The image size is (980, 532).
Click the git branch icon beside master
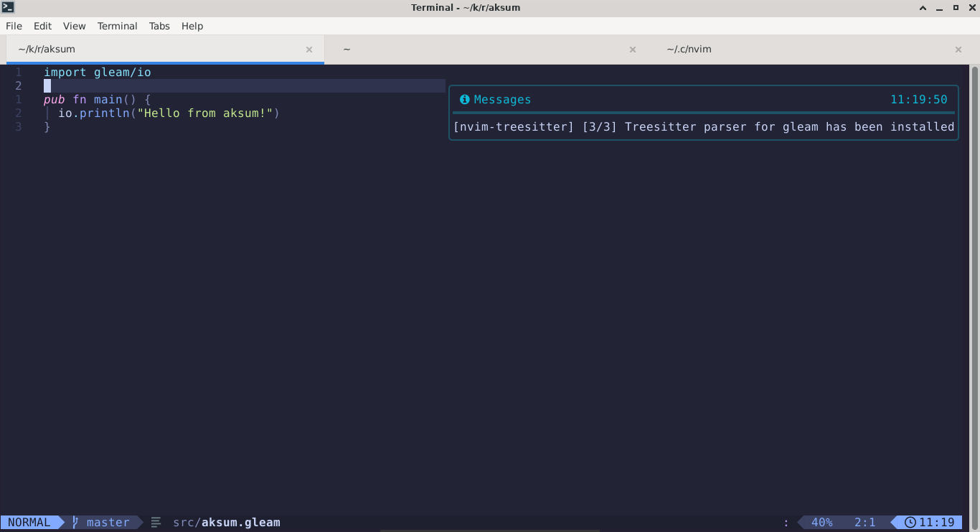click(75, 522)
